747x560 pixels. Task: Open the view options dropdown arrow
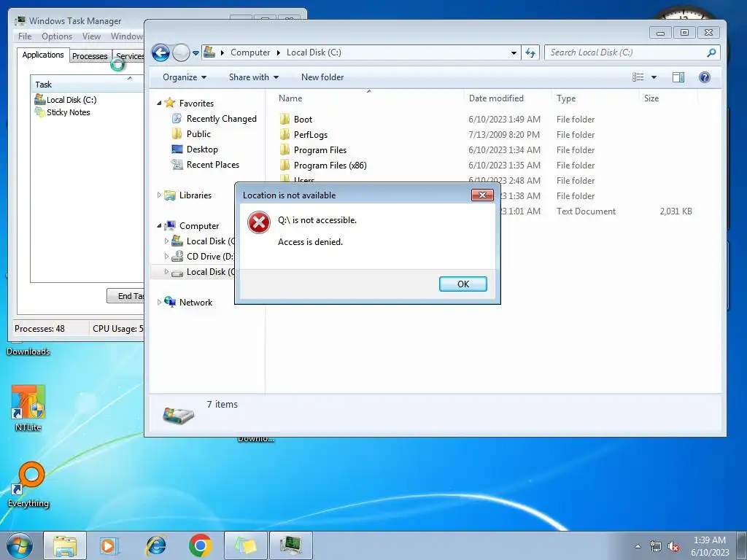[x=654, y=77]
